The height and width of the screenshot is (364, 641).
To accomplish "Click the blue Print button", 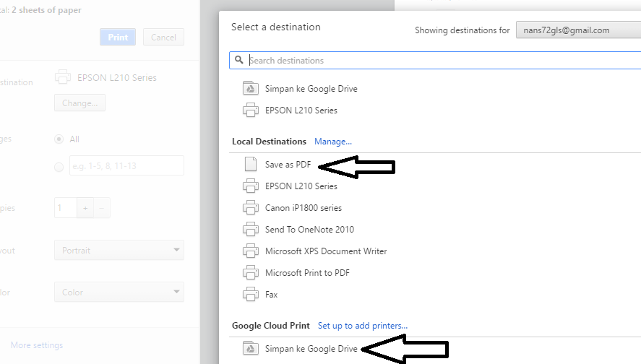I will (118, 37).
